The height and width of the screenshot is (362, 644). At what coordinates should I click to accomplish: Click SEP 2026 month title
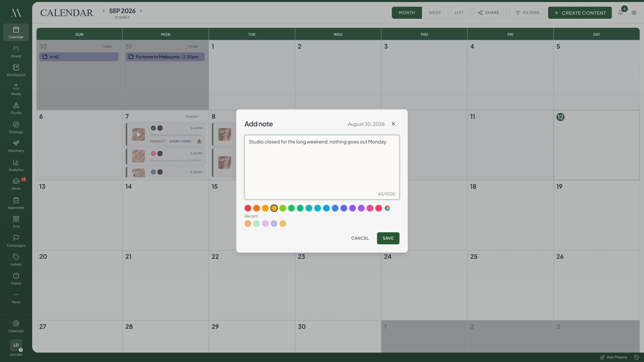point(122,11)
